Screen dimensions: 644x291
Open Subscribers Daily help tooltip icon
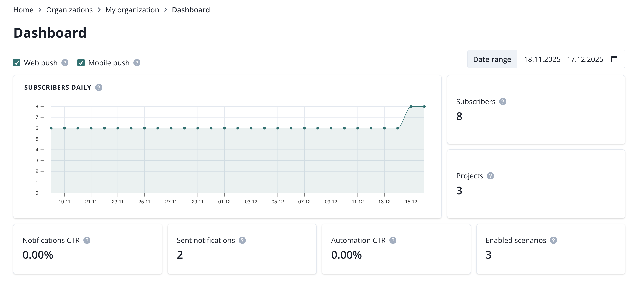[x=99, y=87]
